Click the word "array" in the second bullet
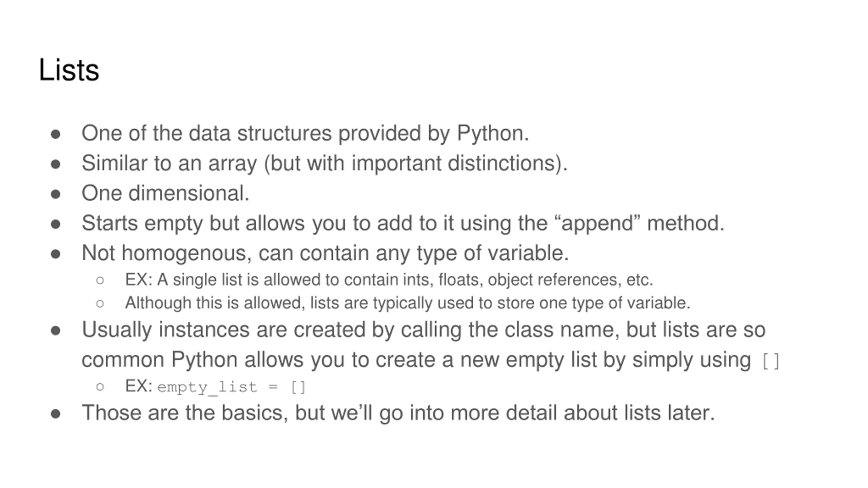Screen dimensions: 868x488 pyautogui.click(x=233, y=164)
